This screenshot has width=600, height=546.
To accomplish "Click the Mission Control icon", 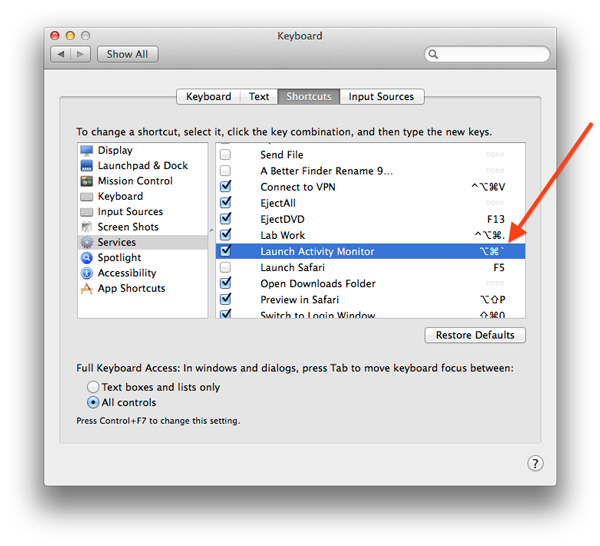I will (x=87, y=181).
